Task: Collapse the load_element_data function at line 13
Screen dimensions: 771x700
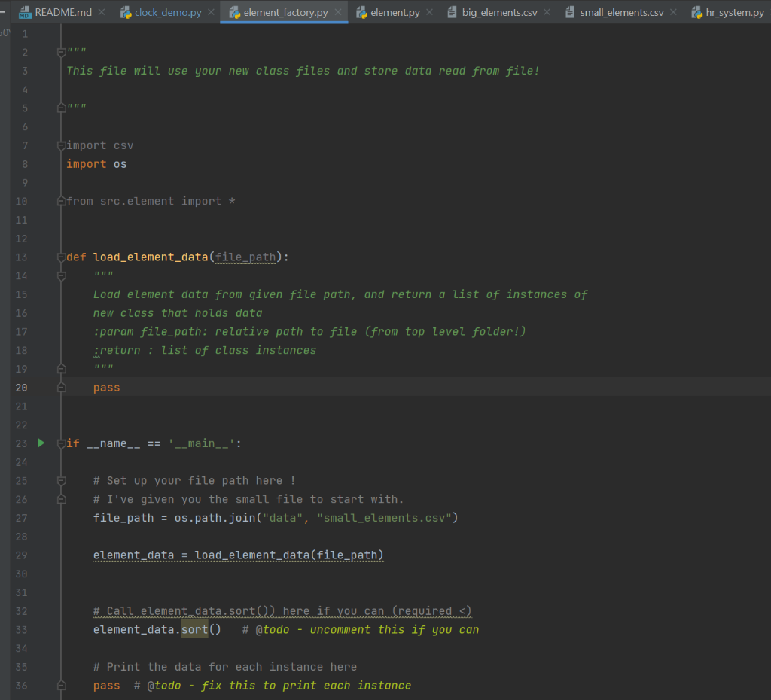Action: [62, 257]
